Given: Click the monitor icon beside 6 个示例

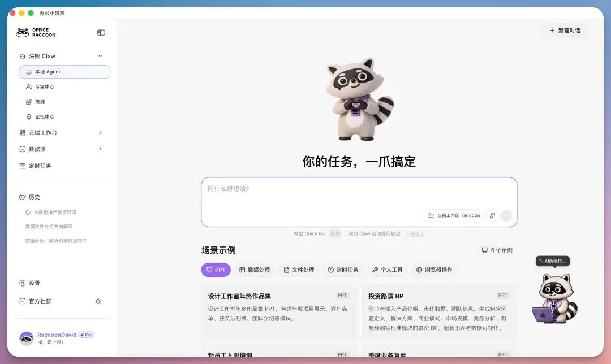Looking at the screenshot, I should coord(485,250).
